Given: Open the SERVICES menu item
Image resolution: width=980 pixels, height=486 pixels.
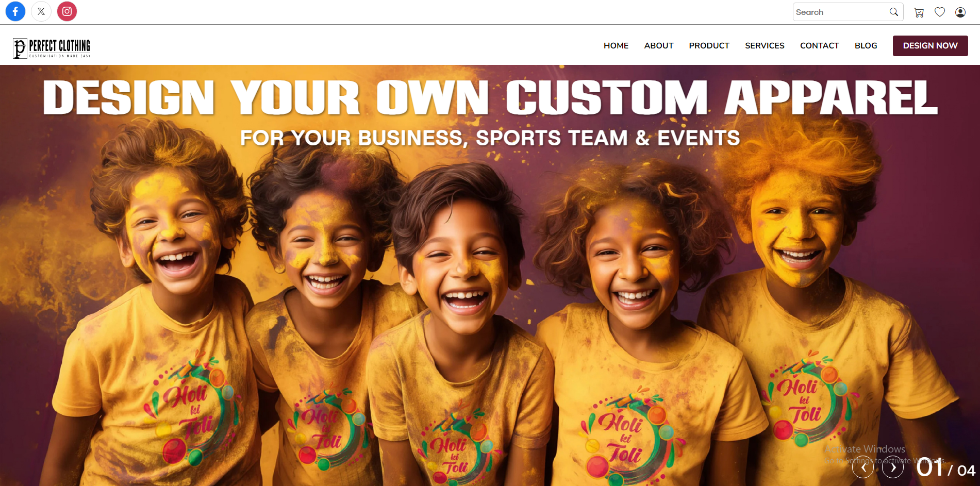Looking at the screenshot, I should 765,46.
